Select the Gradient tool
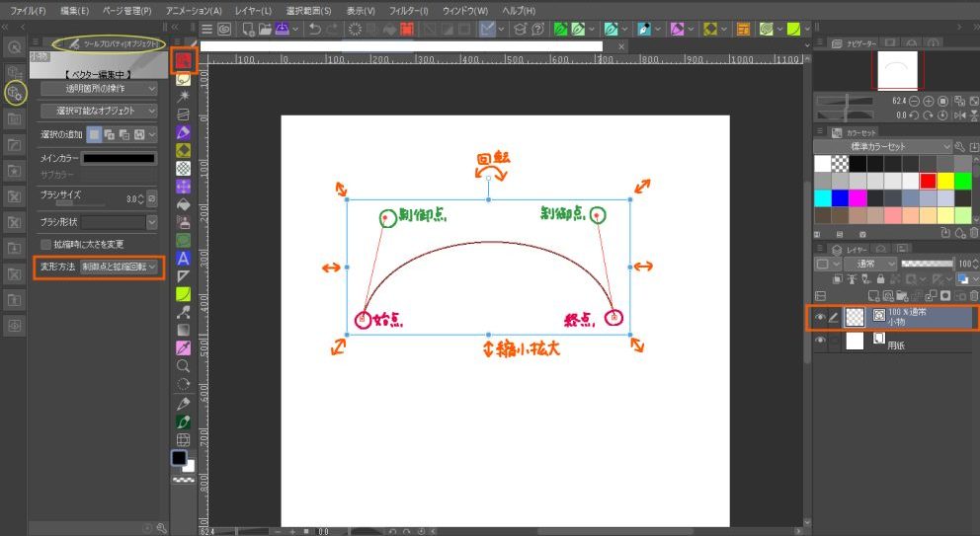Screen dimensions: 980x536 tap(183, 329)
